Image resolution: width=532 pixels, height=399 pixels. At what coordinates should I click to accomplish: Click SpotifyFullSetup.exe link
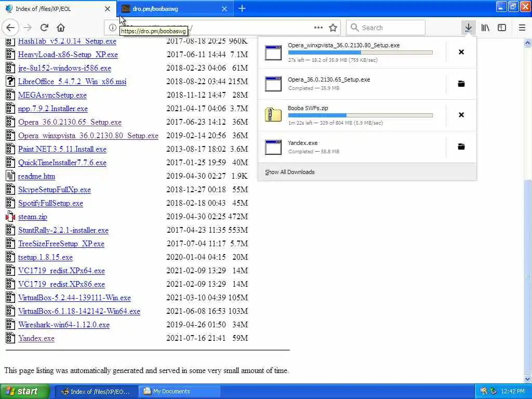[x=50, y=203]
